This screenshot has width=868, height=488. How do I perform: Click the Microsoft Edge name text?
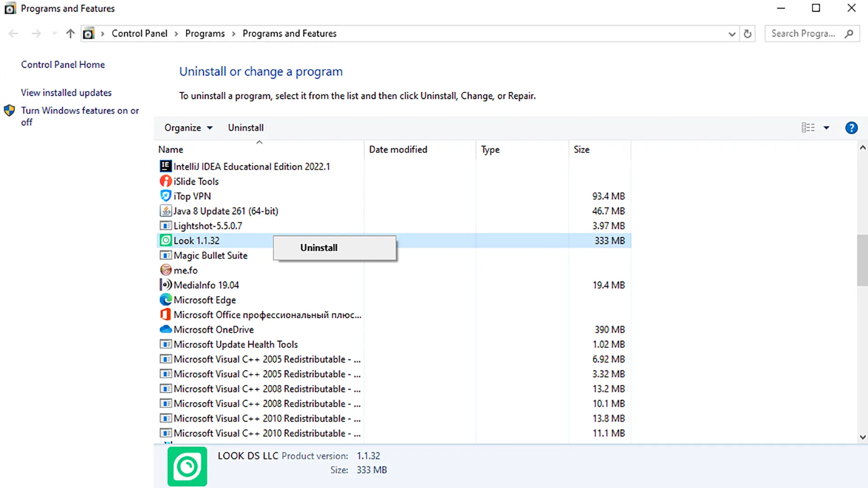coord(205,300)
